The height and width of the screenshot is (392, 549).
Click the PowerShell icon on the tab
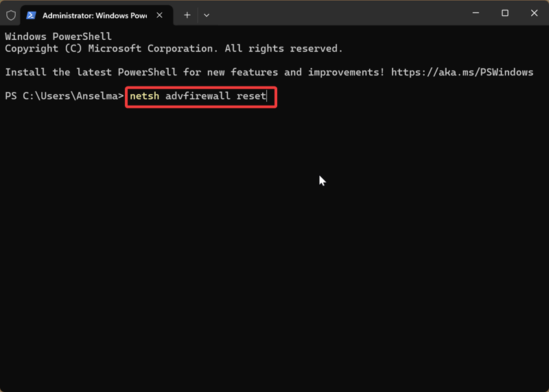(32, 14)
